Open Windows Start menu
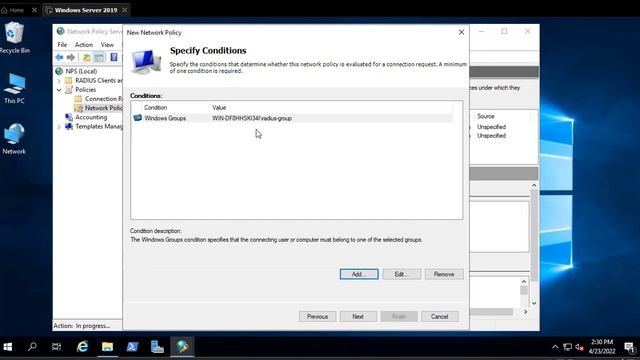Viewport: 640px width, 360px height. [x=8, y=347]
